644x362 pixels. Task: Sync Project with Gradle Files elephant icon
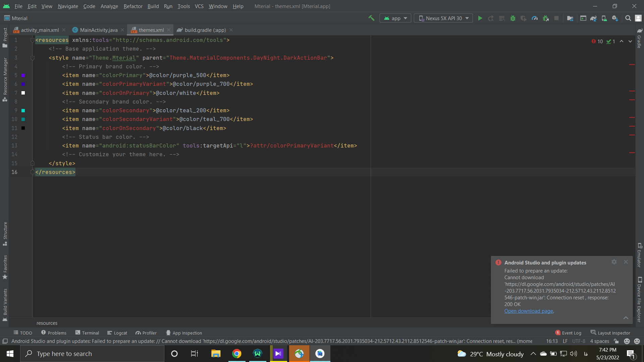coord(593,18)
